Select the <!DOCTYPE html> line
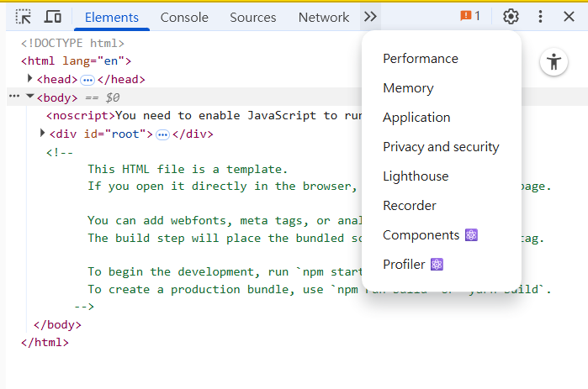 point(72,44)
